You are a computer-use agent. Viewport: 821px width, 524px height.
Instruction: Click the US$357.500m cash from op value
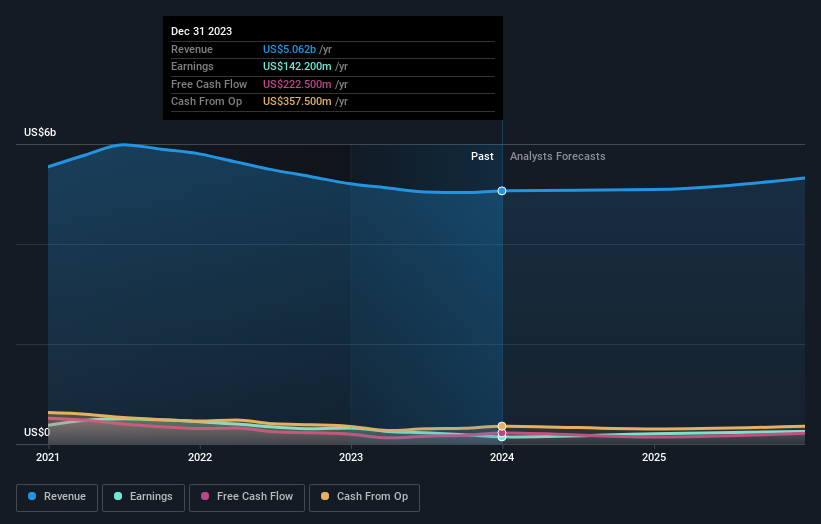tap(297, 102)
